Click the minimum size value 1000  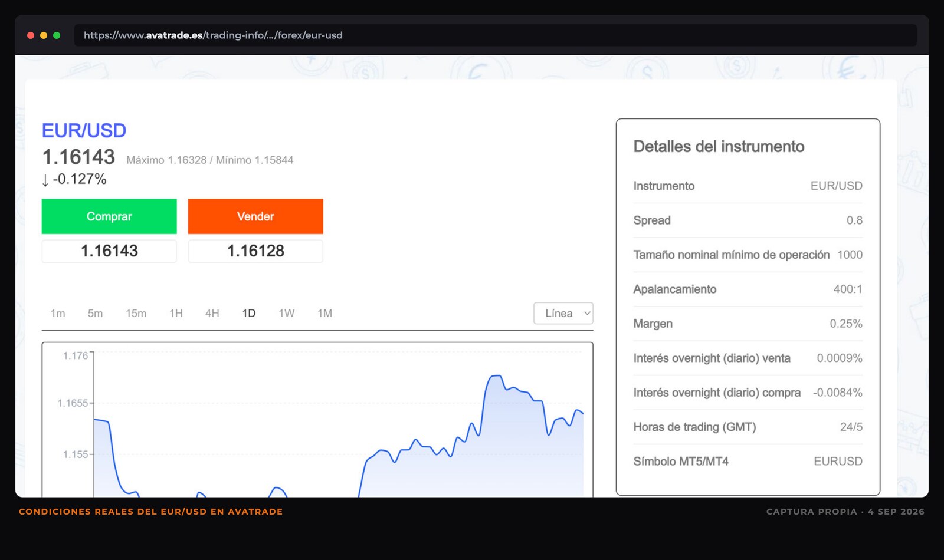tap(850, 255)
